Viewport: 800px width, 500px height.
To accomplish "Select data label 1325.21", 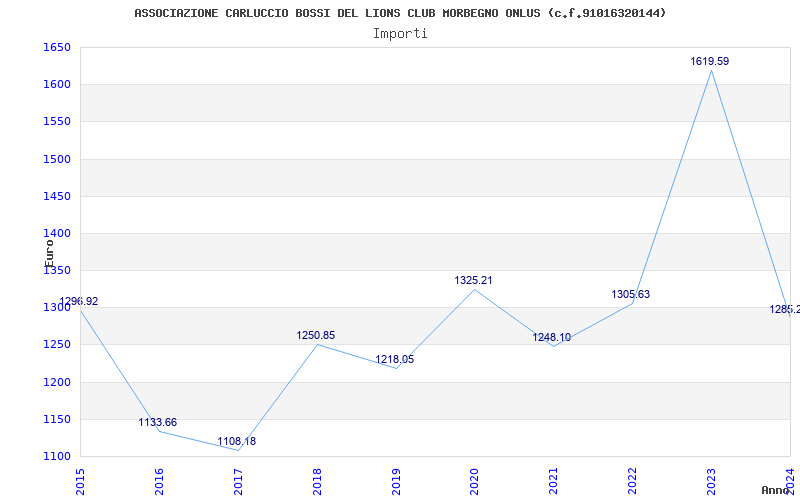I will pyautogui.click(x=473, y=280).
